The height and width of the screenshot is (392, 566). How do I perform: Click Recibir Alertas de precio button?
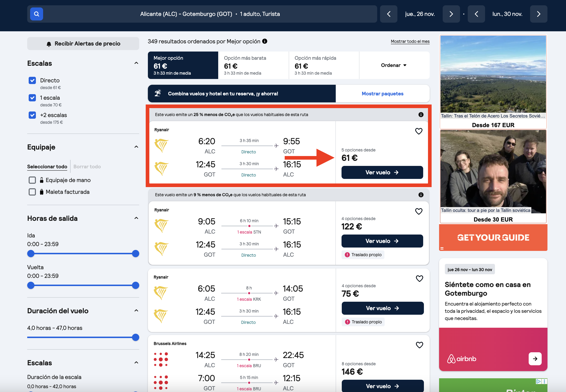click(x=83, y=44)
